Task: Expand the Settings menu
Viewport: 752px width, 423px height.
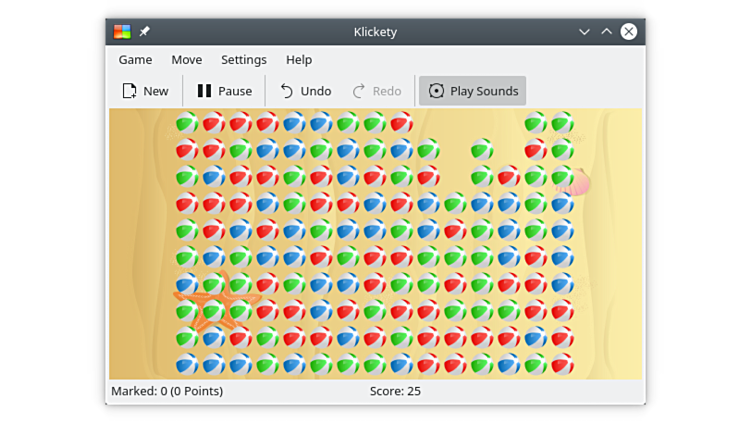Action: click(243, 60)
